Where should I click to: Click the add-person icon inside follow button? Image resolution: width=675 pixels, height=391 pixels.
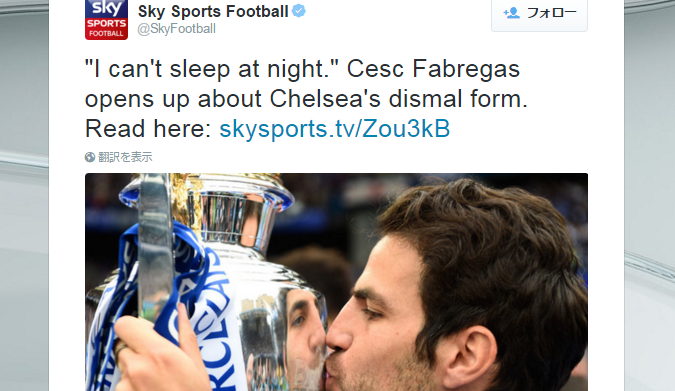tap(511, 13)
